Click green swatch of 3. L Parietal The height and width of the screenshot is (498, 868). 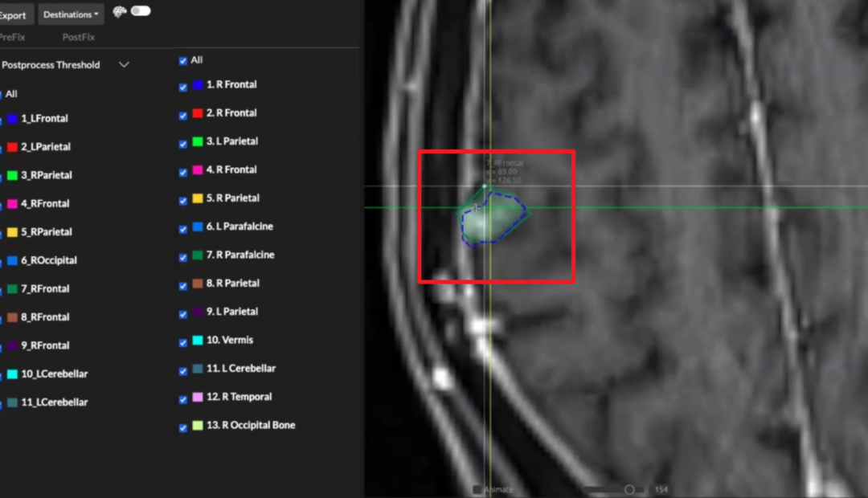coord(198,141)
